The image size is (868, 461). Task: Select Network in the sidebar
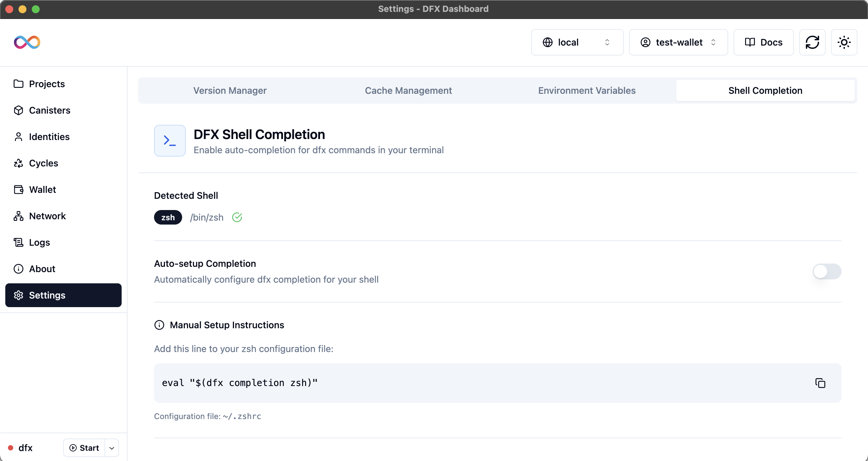[47, 216]
